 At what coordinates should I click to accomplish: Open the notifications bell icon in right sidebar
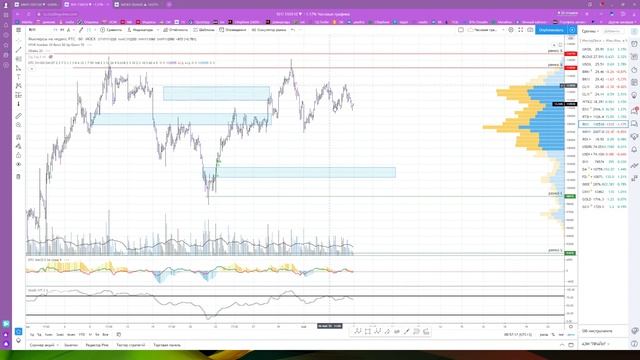[634, 149]
